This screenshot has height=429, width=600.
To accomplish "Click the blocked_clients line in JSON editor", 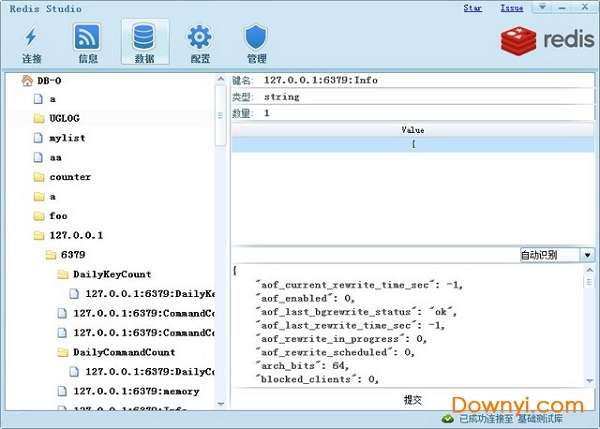I will [x=318, y=379].
